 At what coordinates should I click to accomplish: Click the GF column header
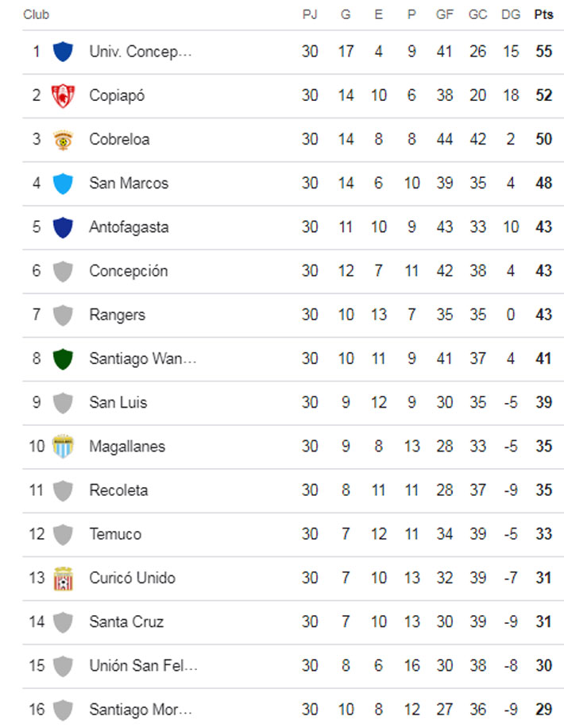[444, 14]
